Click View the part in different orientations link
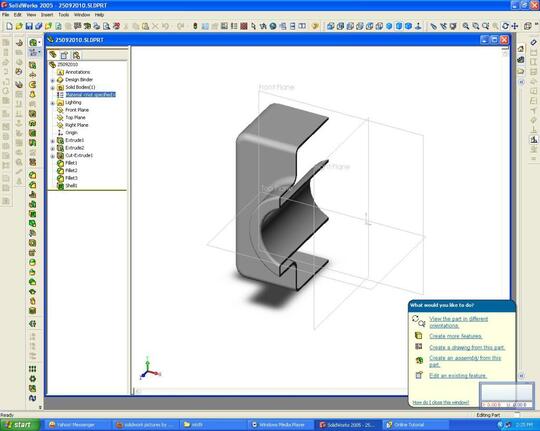Image resolution: width=540 pixels, height=431 pixels. point(458,322)
